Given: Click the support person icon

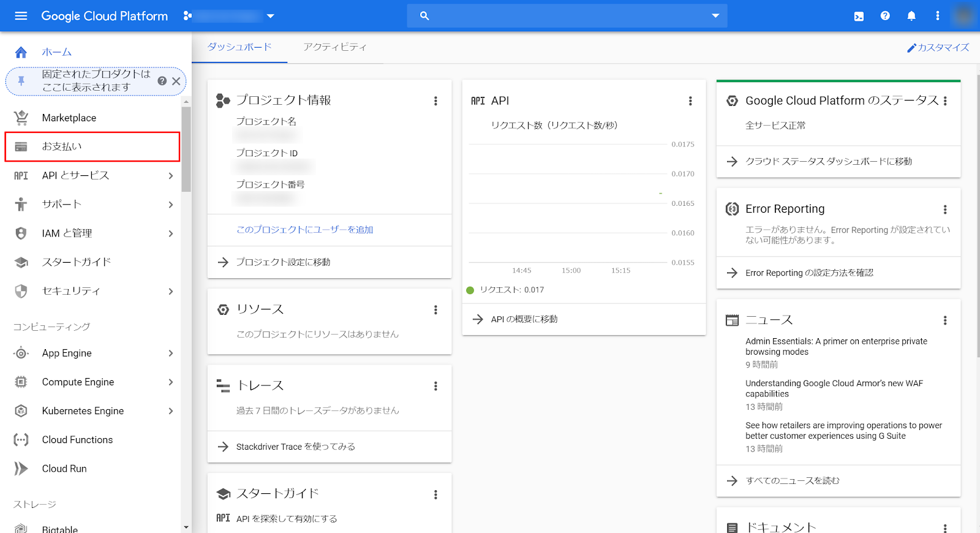Looking at the screenshot, I should (x=21, y=205).
